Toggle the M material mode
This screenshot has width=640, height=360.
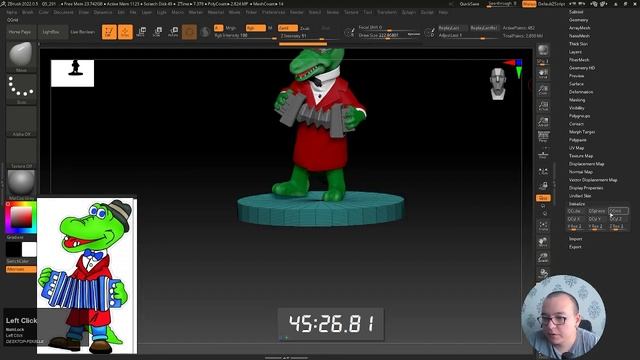coord(270,28)
